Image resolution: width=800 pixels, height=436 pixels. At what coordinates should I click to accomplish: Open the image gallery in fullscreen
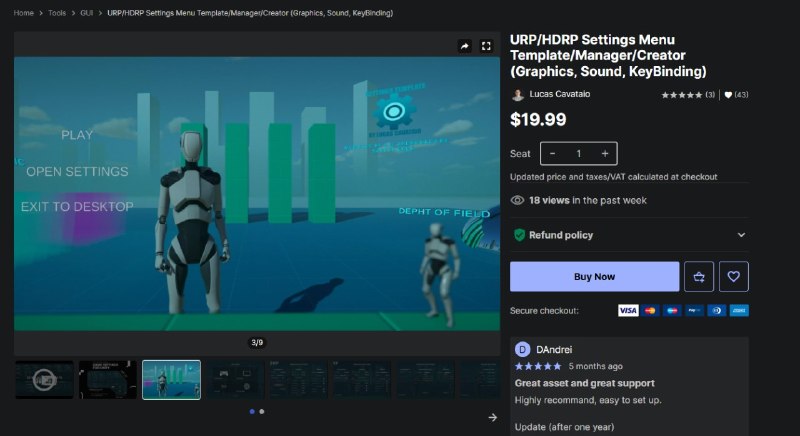(x=486, y=46)
